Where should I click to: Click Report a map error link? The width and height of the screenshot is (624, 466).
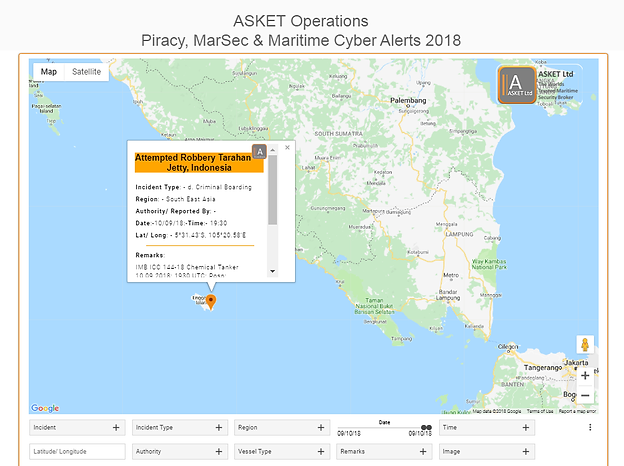[577, 411]
